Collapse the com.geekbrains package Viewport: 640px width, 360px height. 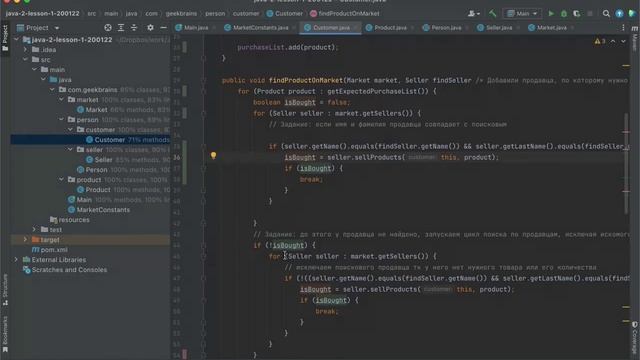[x=52, y=89]
